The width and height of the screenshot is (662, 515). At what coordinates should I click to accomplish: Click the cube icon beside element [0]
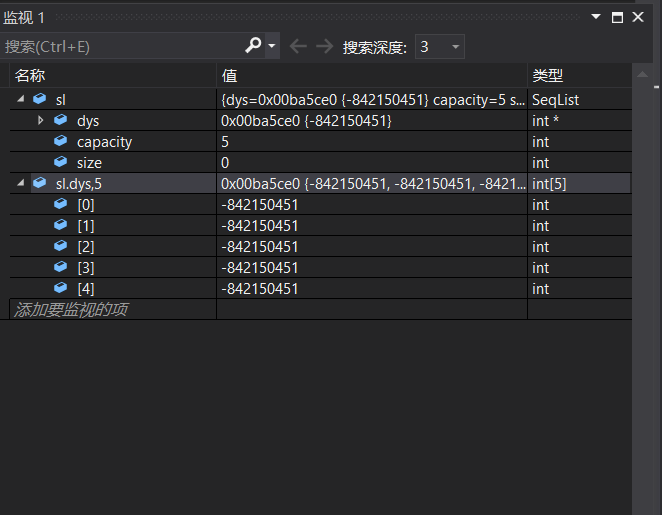(61, 205)
